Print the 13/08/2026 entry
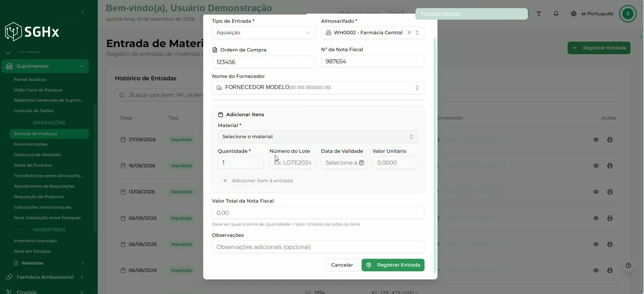 point(610,192)
